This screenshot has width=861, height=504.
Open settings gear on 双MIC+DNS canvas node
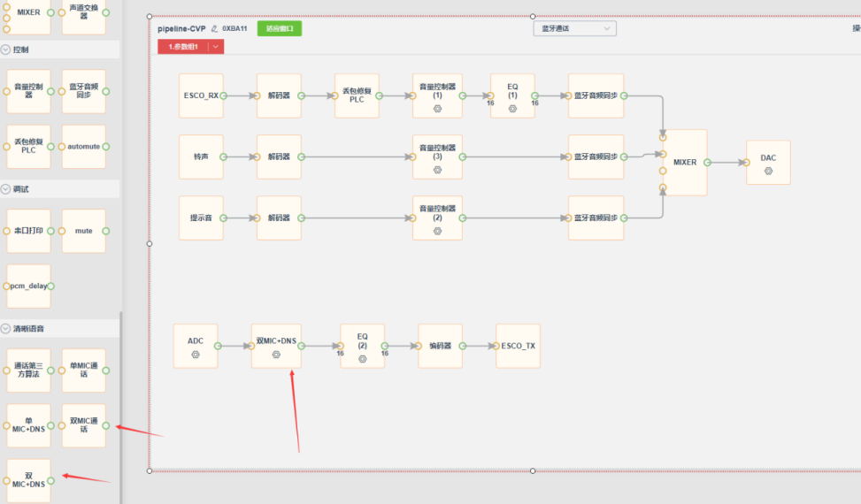tap(276, 355)
